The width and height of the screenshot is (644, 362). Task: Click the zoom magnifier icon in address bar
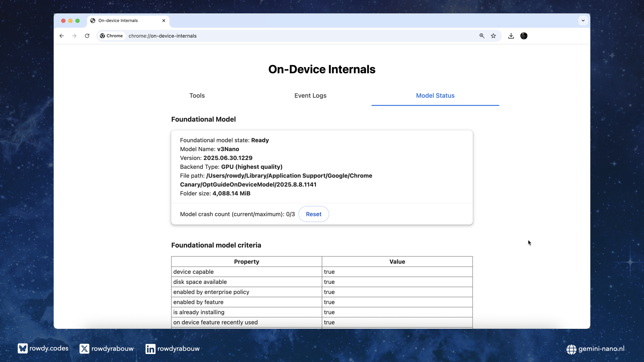(482, 36)
